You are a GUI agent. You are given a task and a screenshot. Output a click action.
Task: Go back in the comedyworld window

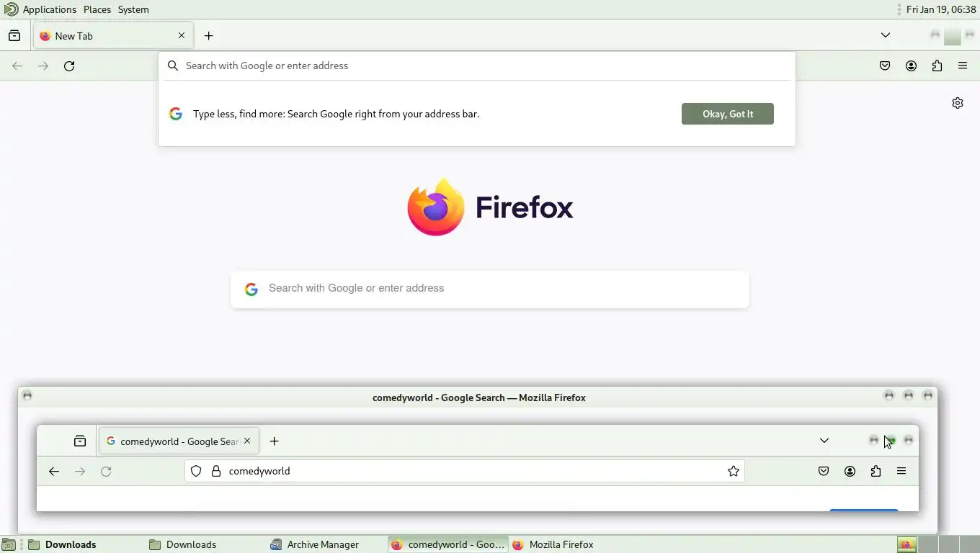[x=54, y=471]
